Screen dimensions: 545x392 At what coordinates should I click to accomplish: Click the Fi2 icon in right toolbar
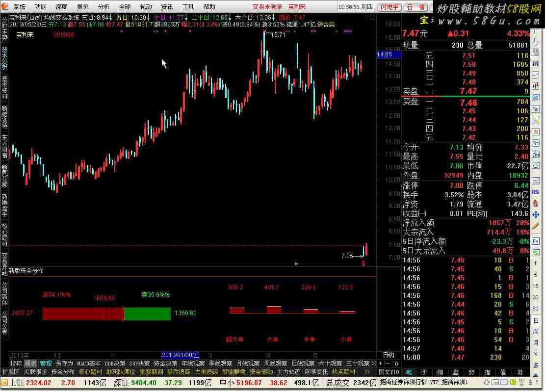(x=536, y=143)
